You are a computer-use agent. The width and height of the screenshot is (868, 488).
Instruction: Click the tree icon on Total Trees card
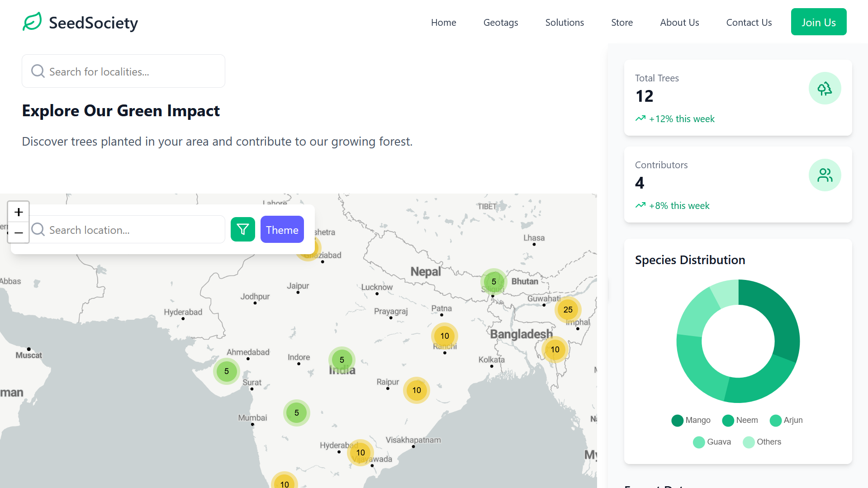pyautogui.click(x=825, y=88)
